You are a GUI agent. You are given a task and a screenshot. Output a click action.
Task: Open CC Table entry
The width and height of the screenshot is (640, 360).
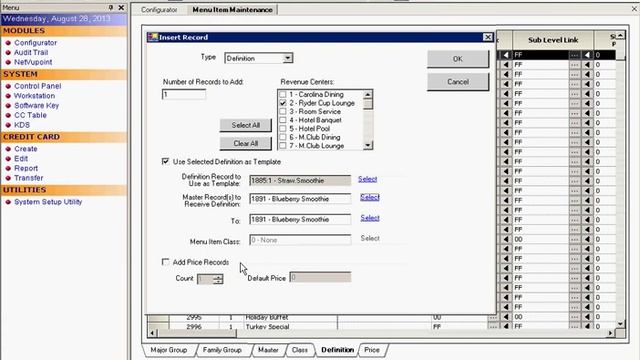(x=30, y=115)
